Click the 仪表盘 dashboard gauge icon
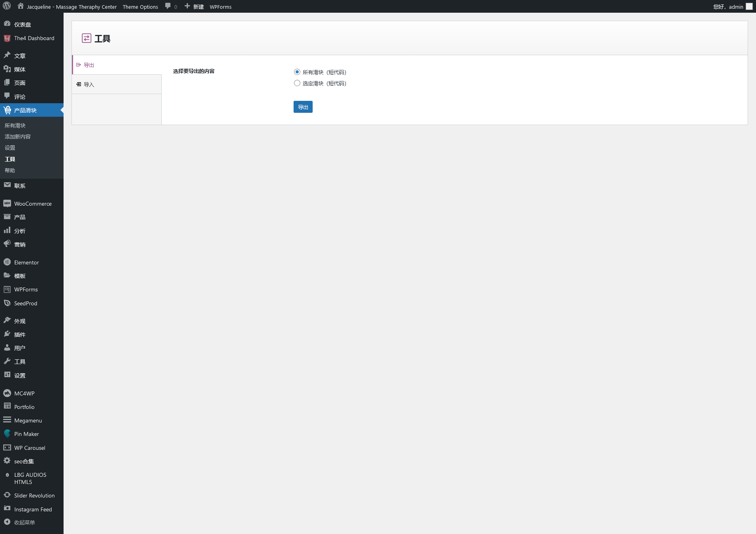This screenshot has width=756, height=534. point(7,24)
